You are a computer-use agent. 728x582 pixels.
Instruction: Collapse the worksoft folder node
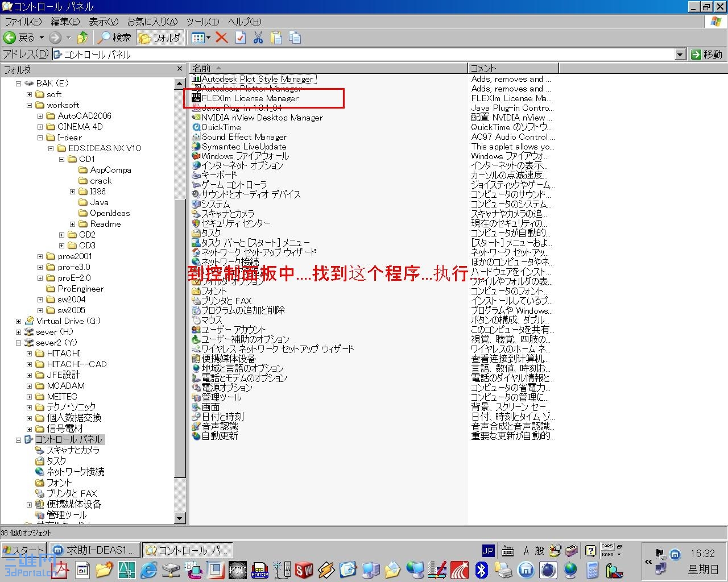30,105
